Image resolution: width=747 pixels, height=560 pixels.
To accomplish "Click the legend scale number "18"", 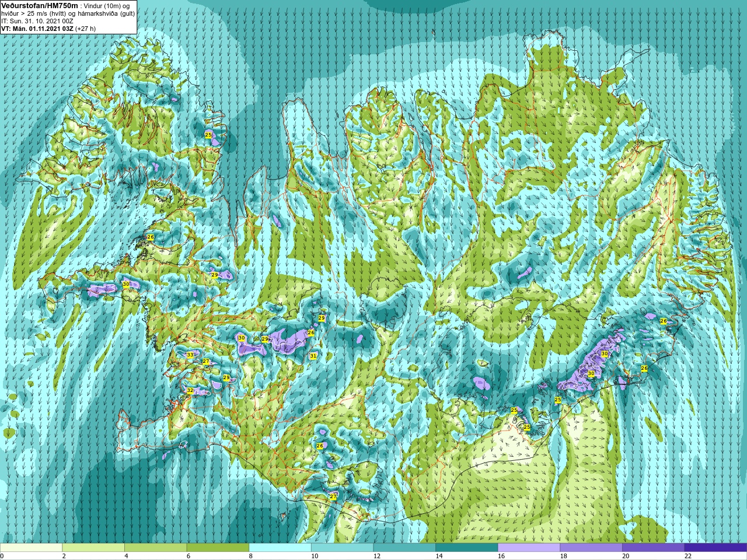I will pos(564,556).
